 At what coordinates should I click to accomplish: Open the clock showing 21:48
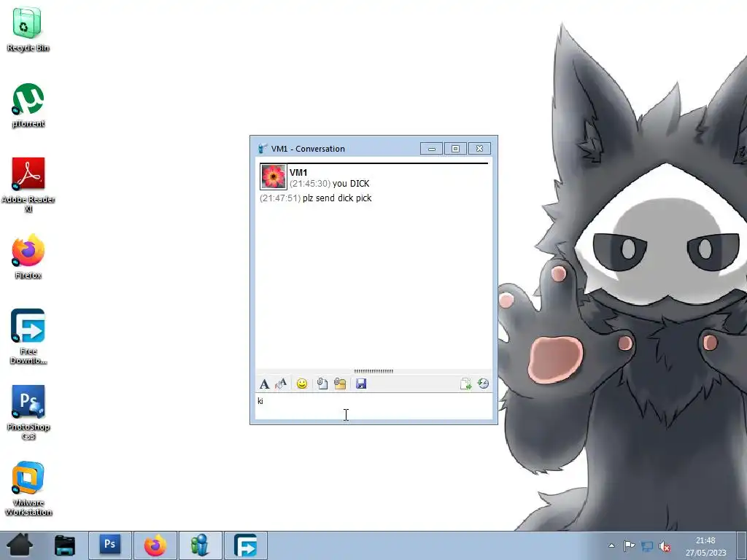705,546
